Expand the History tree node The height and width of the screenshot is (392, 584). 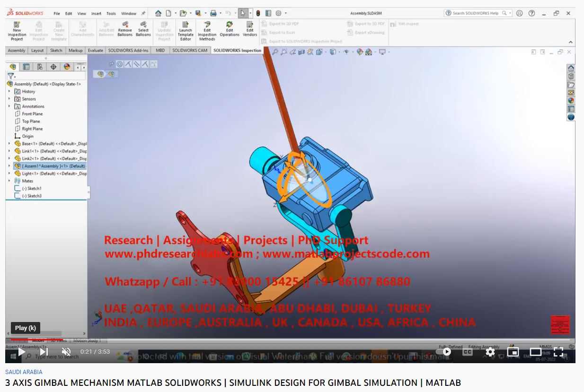click(x=9, y=91)
